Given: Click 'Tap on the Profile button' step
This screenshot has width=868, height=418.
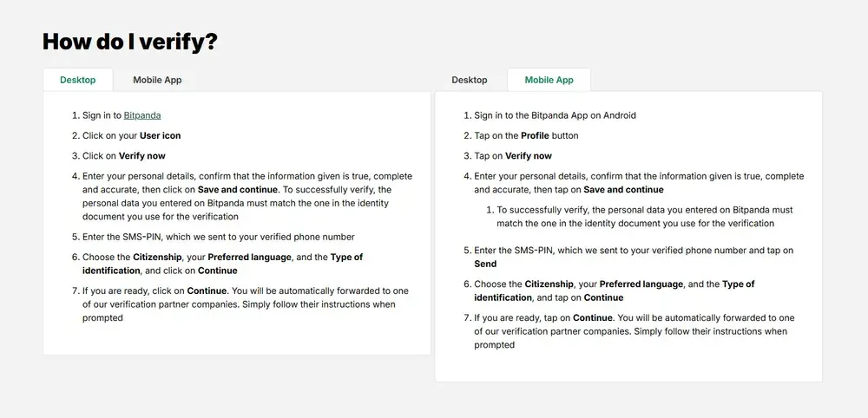Looking at the screenshot, I should pyautogui.click(x=527, y=135).
